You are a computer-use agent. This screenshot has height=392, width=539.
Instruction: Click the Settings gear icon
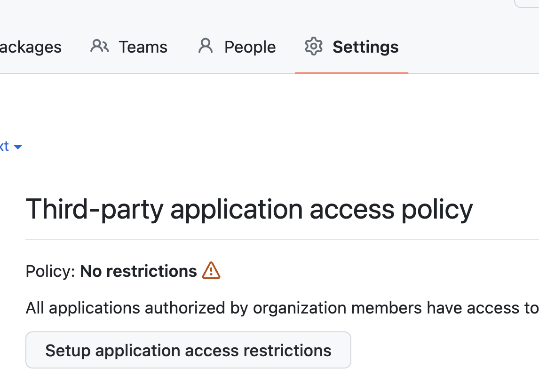pos(314,46)
